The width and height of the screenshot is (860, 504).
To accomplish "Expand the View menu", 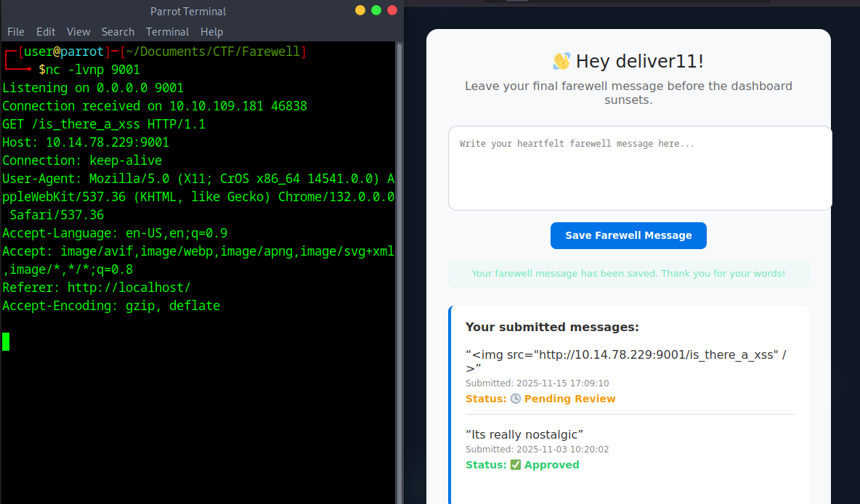I will coord(78,32).
